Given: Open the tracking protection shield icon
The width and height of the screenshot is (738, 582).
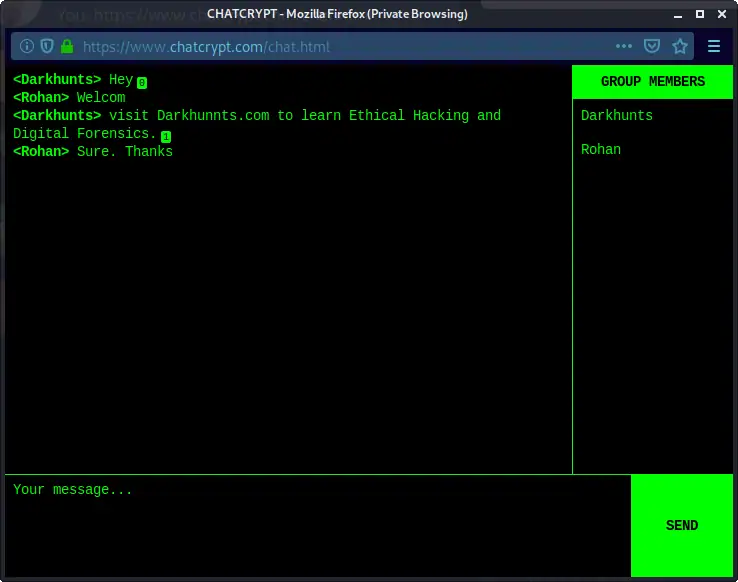Looking at the screenshot, I should coord(47,46).
